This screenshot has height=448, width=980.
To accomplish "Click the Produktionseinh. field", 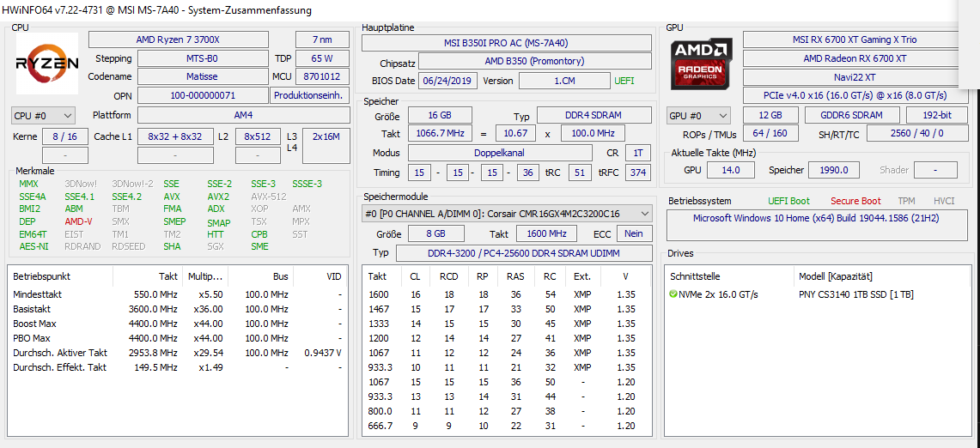I will click(x=310, y=95).
